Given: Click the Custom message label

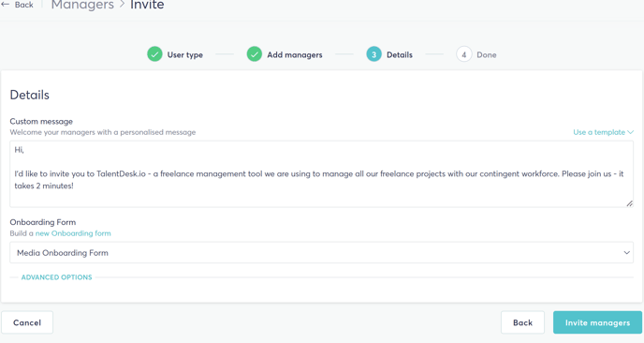Looking at the screenshot, I should 41,121.
